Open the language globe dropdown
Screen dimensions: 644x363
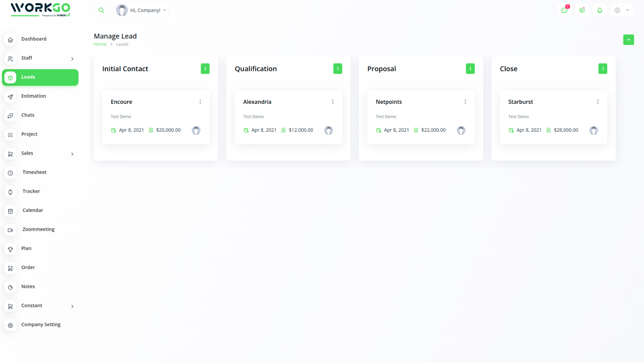(622, 10)
